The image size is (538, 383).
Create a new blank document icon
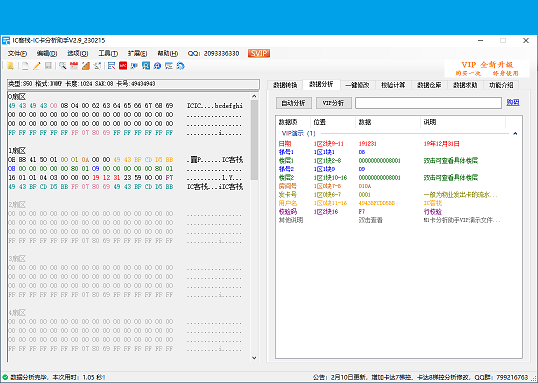coord(25,66)
